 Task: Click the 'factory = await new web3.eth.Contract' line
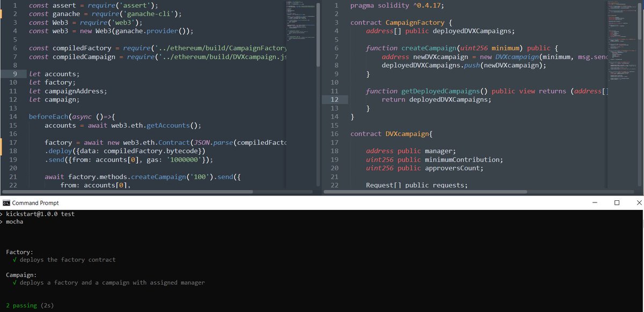point(165,142)
